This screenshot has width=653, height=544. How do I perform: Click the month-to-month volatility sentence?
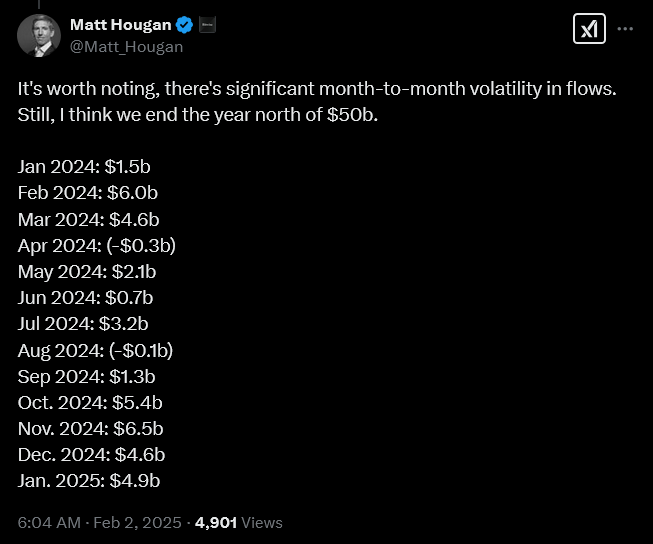[317, 88]
